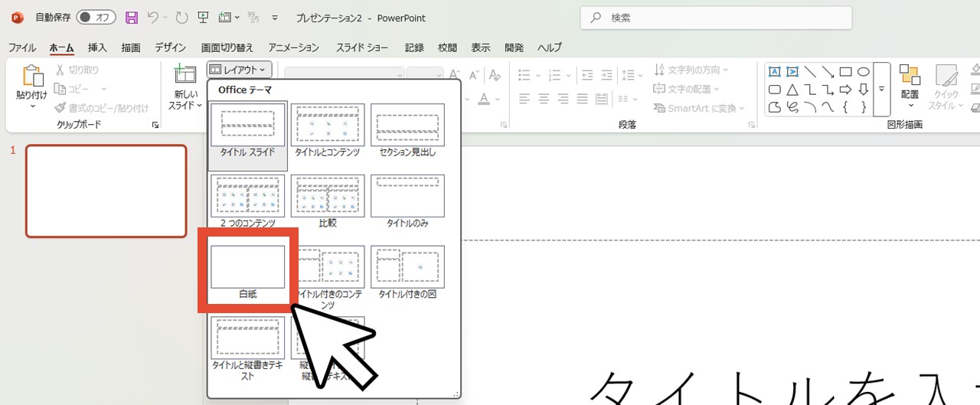Save the presentation with the floppy icon
This screenshot has width=980, height=405.
pyautogui.click(x=132, y=17)
